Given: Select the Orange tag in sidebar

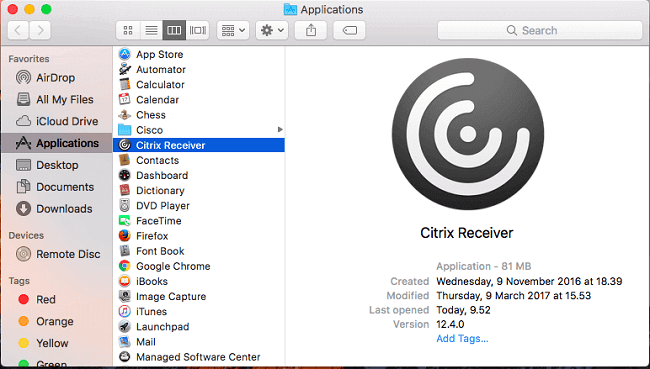Looking at the screenshot, I should (56, 321).
